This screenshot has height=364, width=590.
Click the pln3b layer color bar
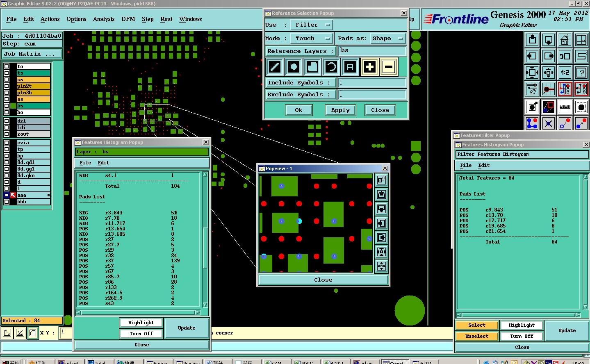[33, 93]
